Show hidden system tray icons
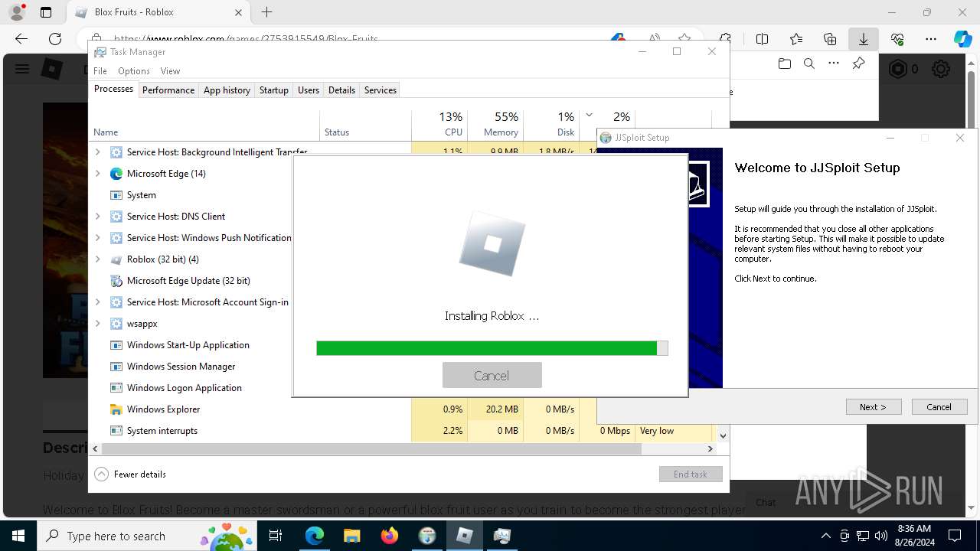Image resolution: width=980 pixels, height=551 pixels. (825, 536)
